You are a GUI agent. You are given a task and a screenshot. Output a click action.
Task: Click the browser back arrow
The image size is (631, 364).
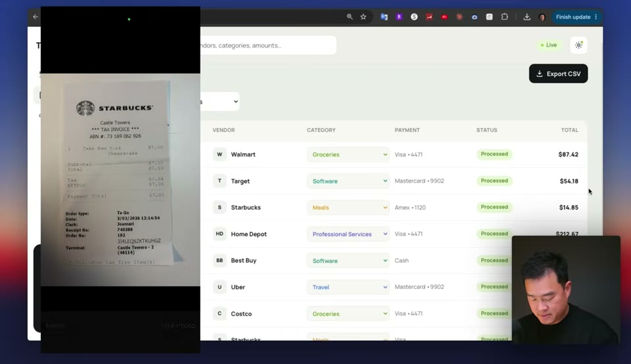pyautogui.click(x=35, y=17)
